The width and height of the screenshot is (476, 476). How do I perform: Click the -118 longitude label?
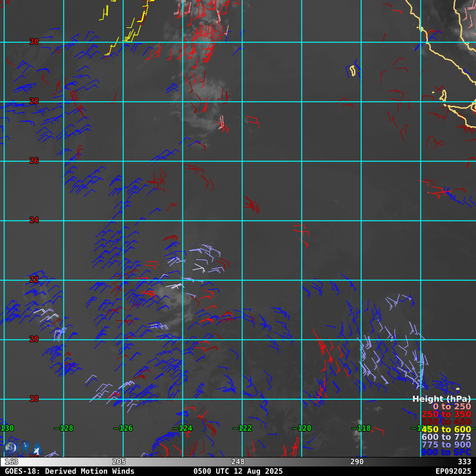click(x=361, y=428)
